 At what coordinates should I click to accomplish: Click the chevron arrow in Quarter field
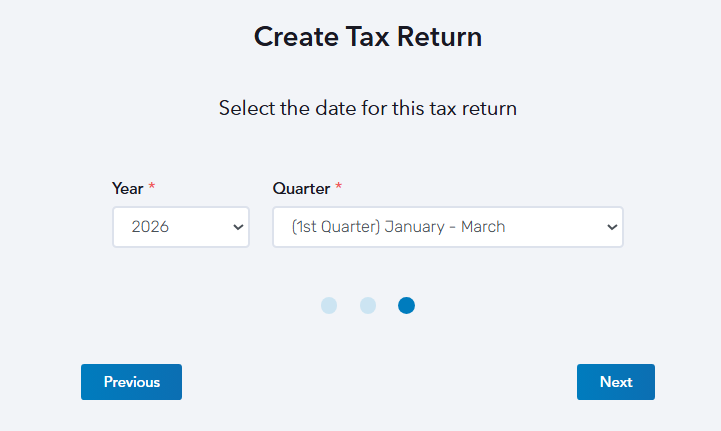612,227
